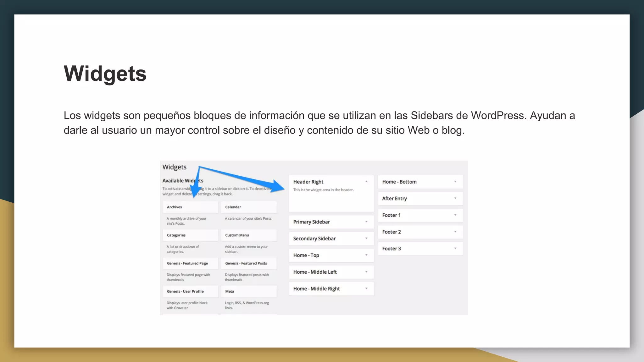Expand the Primary Sidebar dropdown arrow
The width and height of the screenshot is (644, 362).
[x=366, y=222]
